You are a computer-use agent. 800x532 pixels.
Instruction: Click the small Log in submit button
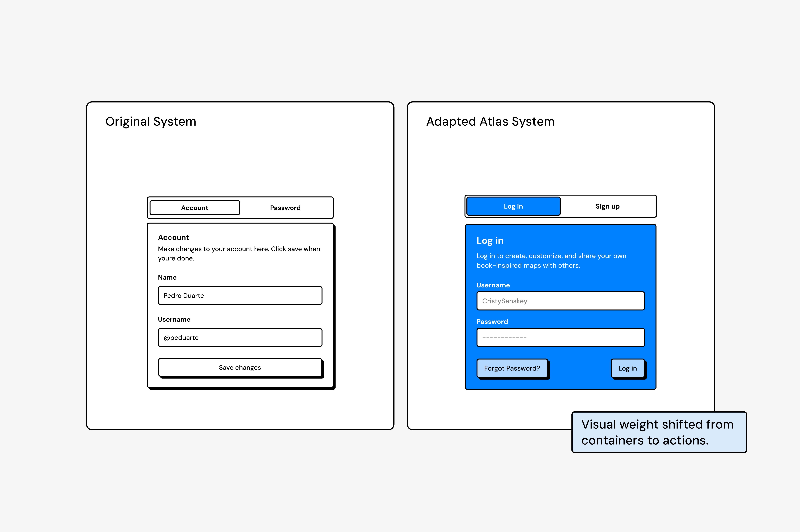pos(627,368)
